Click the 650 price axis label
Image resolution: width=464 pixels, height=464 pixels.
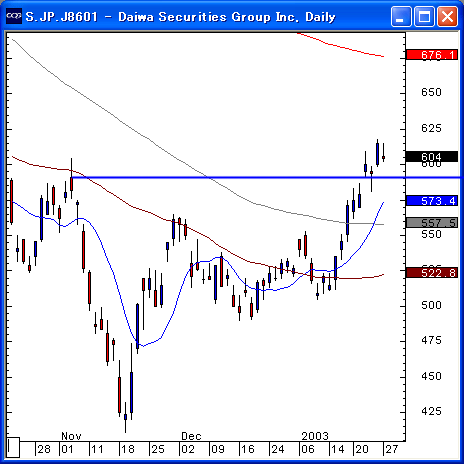(431, 92)
